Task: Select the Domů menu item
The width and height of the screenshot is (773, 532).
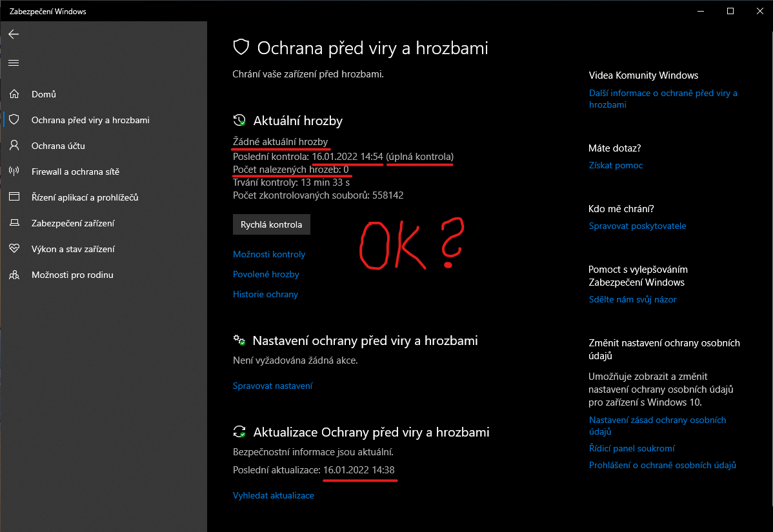Action: pyautogui.click(x=44, y=94)
